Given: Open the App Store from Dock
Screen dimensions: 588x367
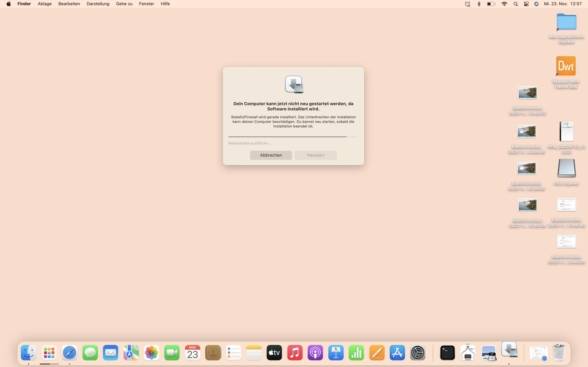Looking at the screenshot, I should click(397, 352).
